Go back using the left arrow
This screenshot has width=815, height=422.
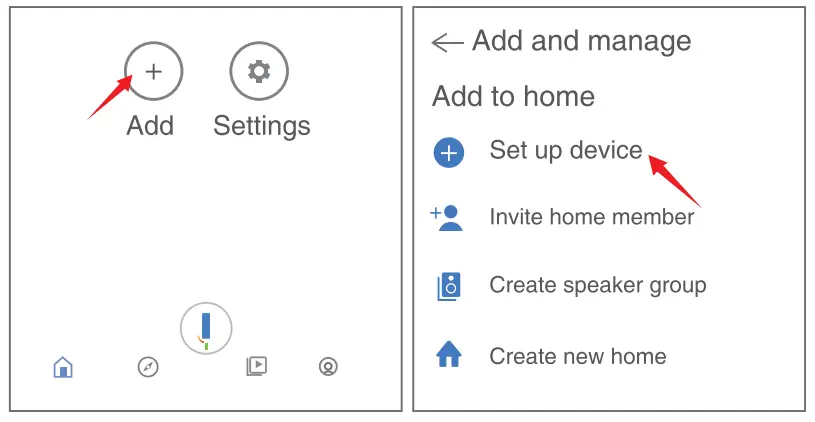coord(446,42)
